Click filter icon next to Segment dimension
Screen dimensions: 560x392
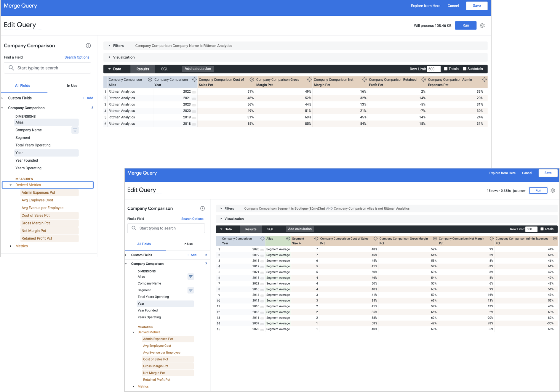click(191, 290)
